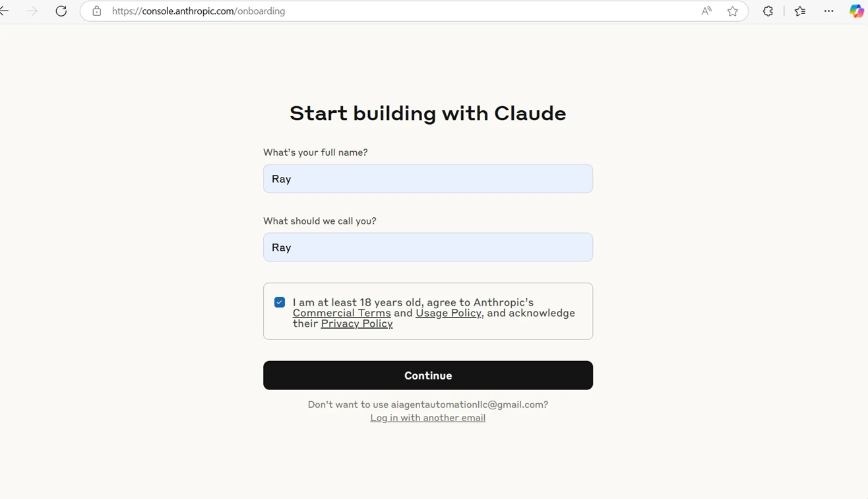Image resolution: width=868 pixels, height=499 pixels.
Task: Click the full name input field
Action: [428, 179]
